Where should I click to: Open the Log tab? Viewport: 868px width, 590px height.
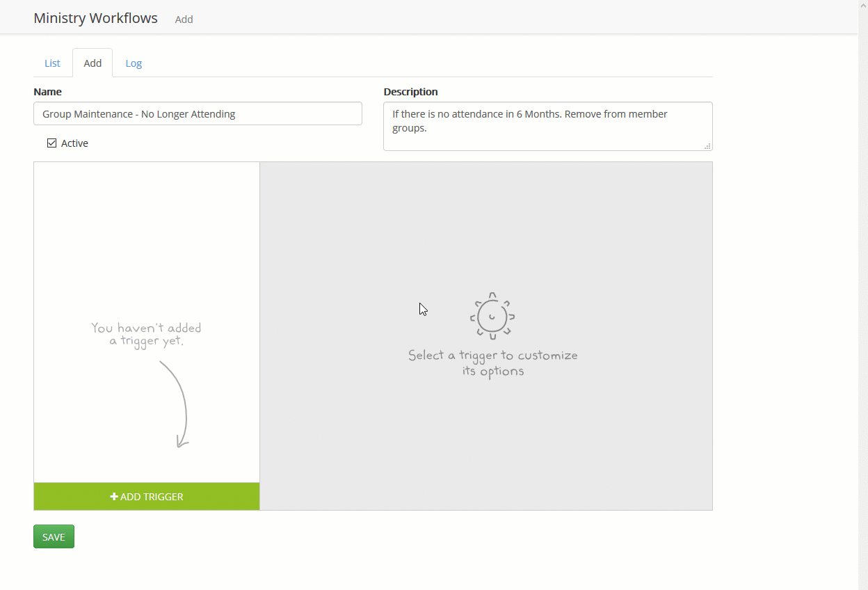coord(134,63)
